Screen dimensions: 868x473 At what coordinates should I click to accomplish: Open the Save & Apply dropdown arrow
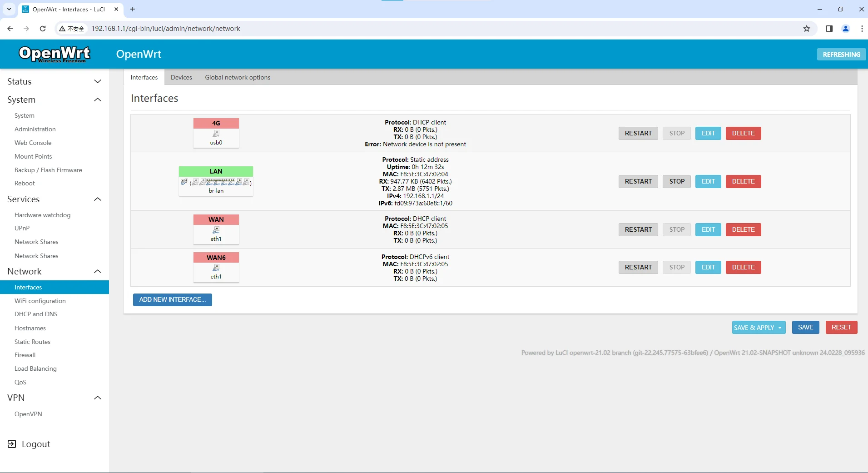pyautogui.click(x=780, y=328)
